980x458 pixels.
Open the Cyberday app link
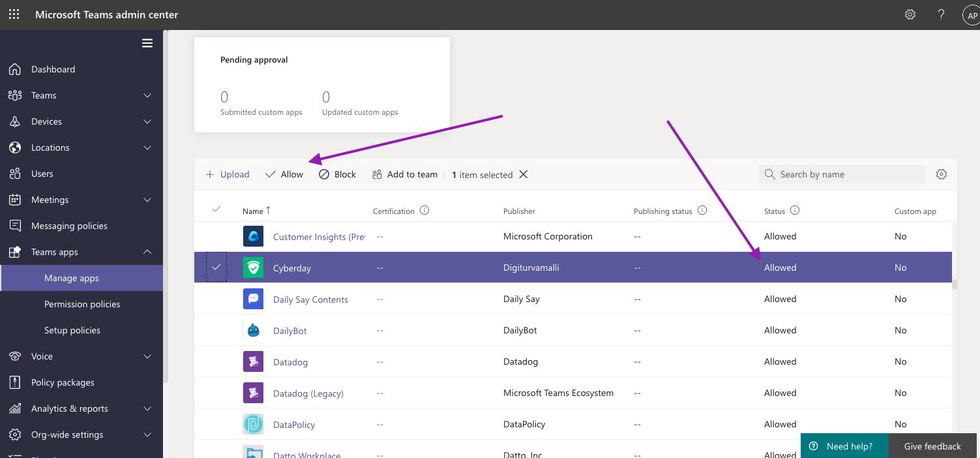(x=292, y=268)
